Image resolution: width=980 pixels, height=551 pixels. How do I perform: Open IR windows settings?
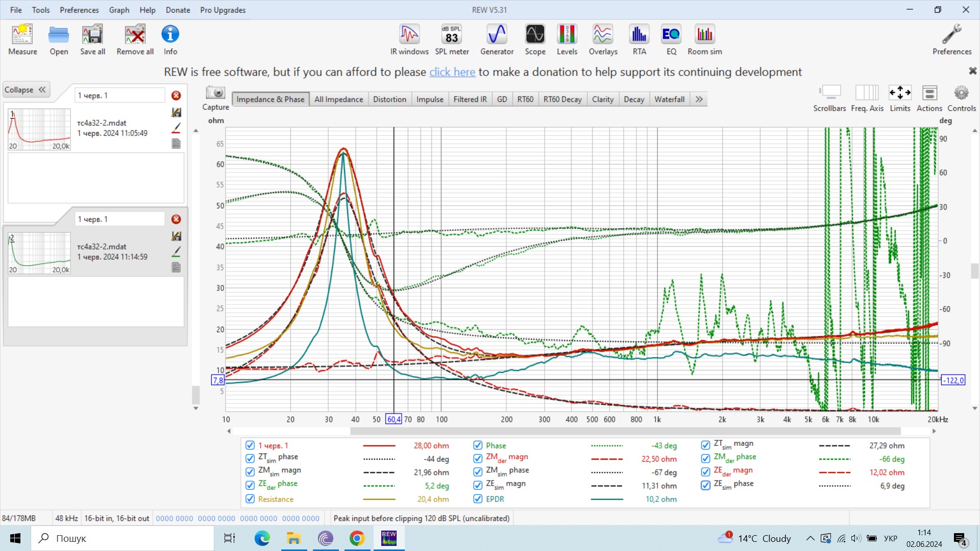click(x=409, y=39)
